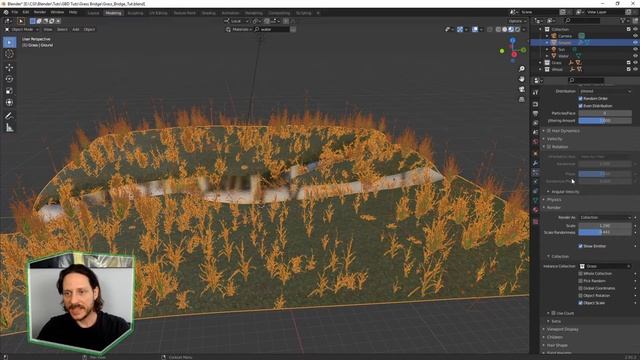Viewport: 640px width, 360px height.
Task: Expand the Children panel
Action: [555, 337]
